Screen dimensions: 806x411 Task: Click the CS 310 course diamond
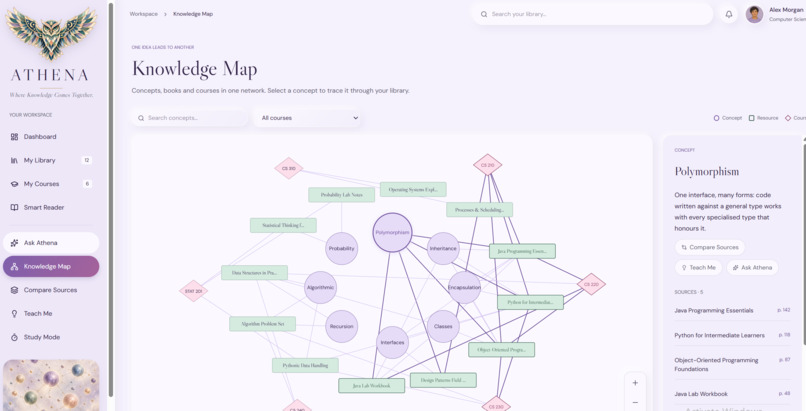288,168
